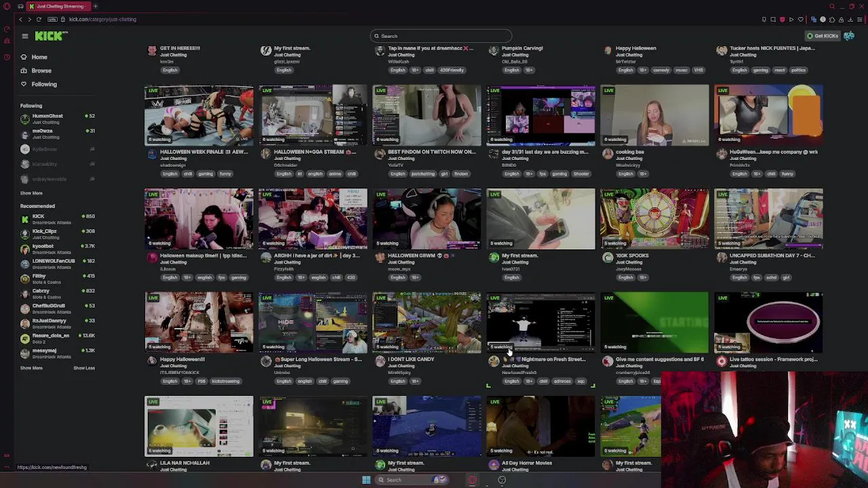Open 'I DONT LIKE CANDY' stream title
The width and height of the screenshot is (868, 488).
411,359
